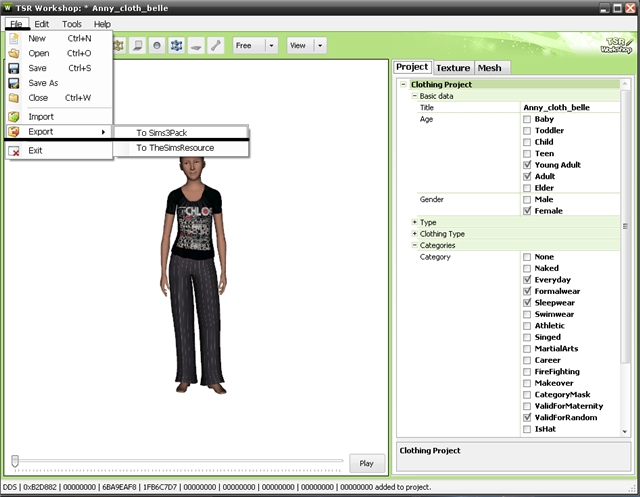Uncheck the Sleepwear category checkbox
Screen dimensions: 640x497
[x=527, y=303]
